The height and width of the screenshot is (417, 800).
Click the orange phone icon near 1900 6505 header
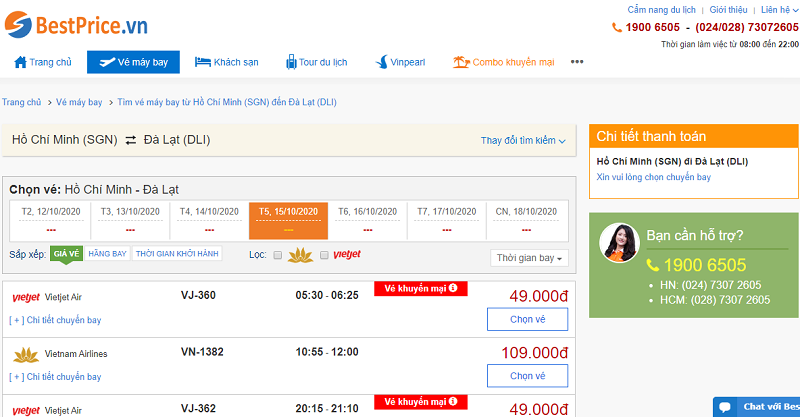[x=617, y=28]
